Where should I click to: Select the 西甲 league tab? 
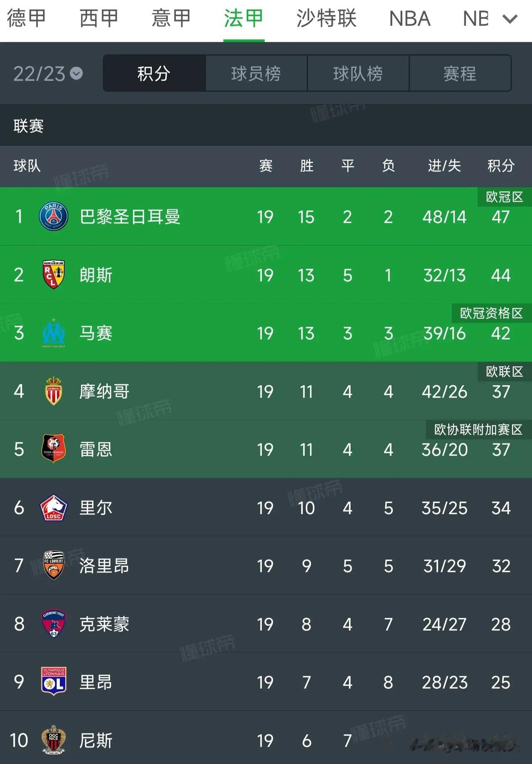click(99, 19)
